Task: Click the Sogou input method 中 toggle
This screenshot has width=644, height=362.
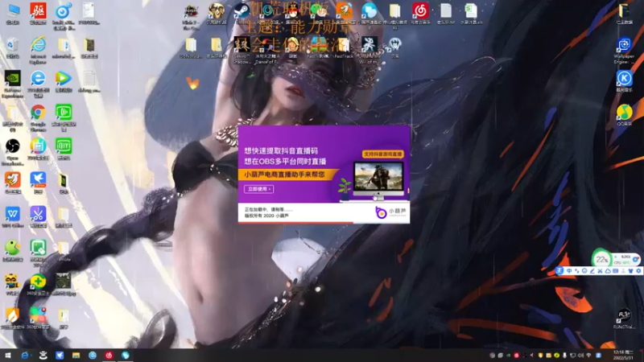Action: [569, 271]
